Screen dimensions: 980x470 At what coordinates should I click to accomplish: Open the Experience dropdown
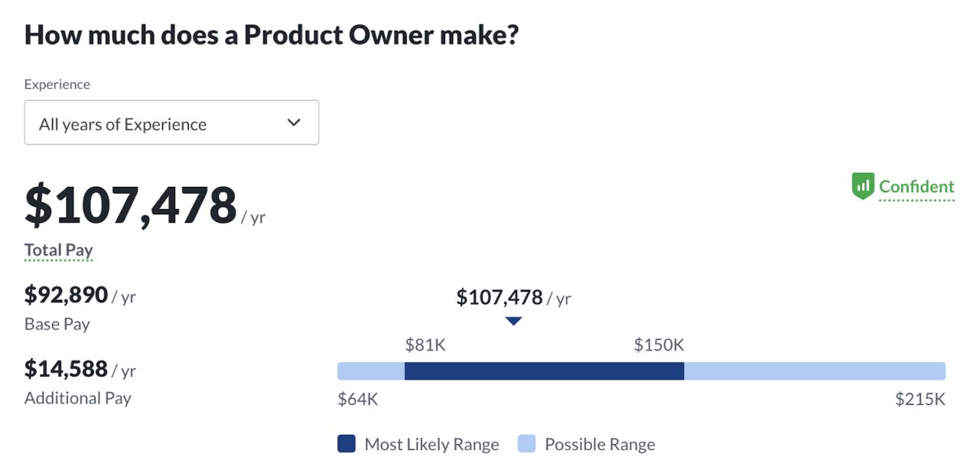(x=171, y=122)
